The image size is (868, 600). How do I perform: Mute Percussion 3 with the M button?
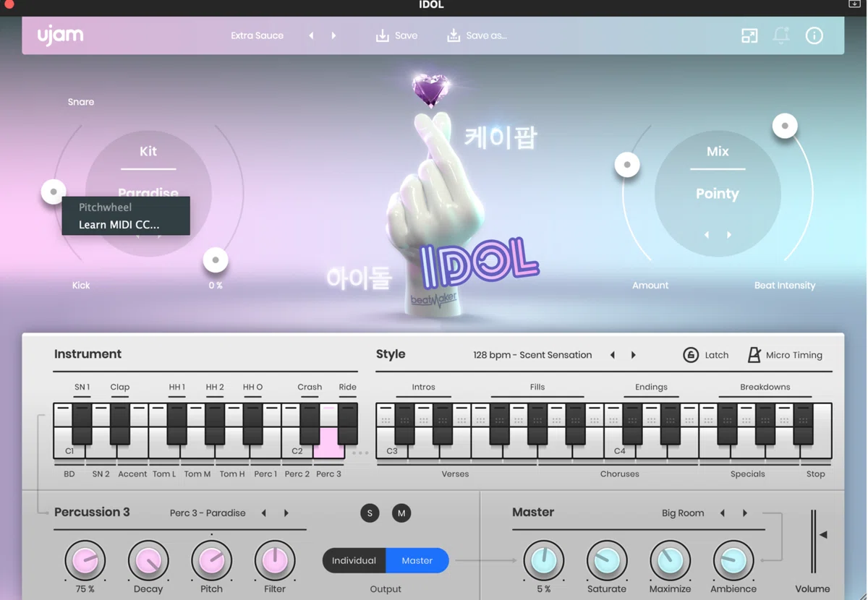[401, 513]
